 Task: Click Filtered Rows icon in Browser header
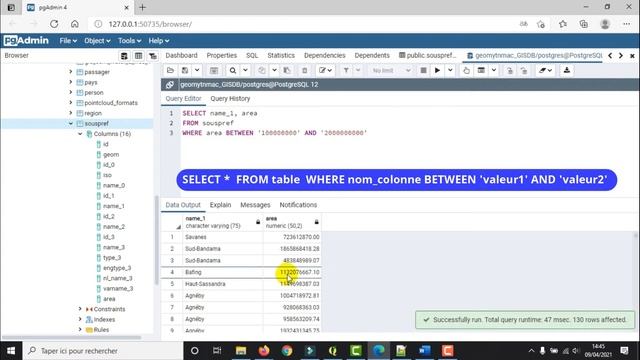[x=153, y=56]
